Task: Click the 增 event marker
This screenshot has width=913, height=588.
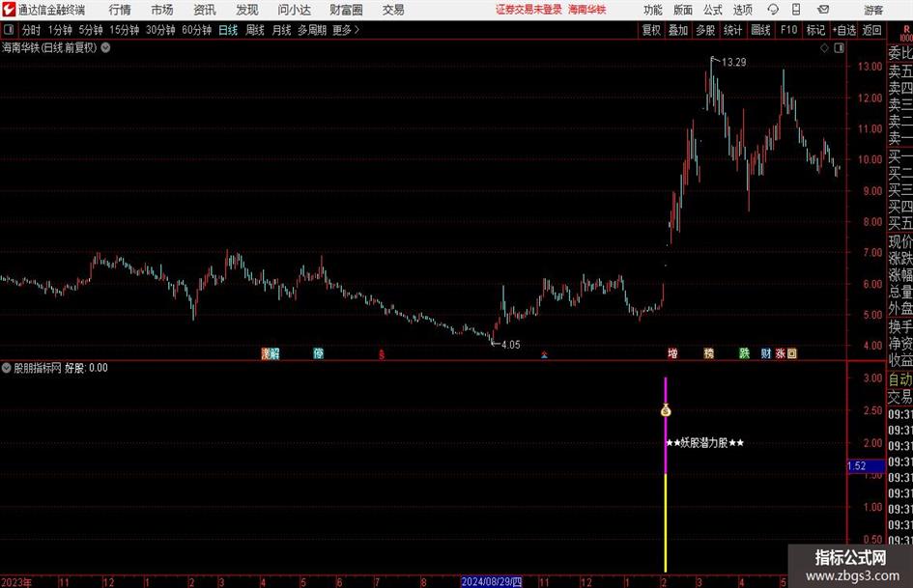Action: point(672,353)
